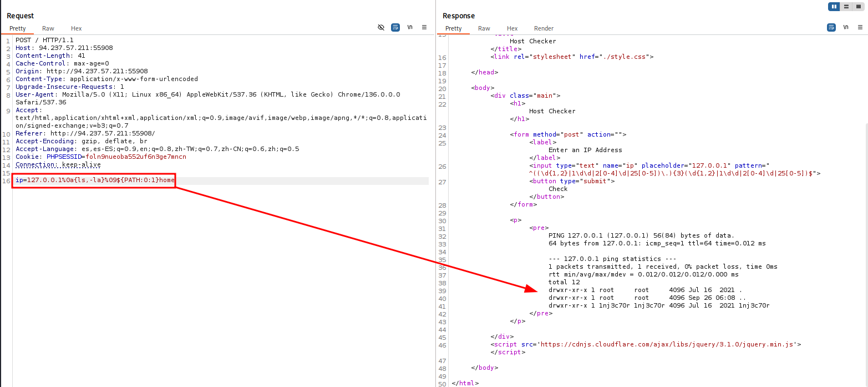Click the 'div class="main"' line

click(525, 96)
